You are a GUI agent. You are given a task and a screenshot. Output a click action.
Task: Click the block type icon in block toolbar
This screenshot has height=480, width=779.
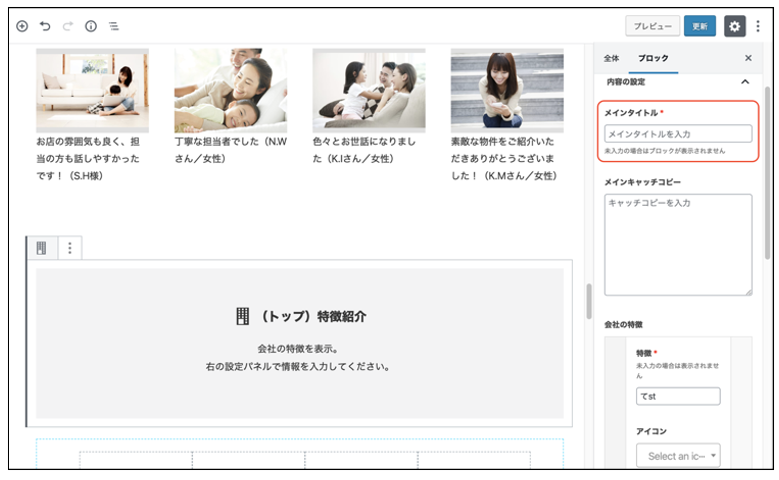pos(42,248)
